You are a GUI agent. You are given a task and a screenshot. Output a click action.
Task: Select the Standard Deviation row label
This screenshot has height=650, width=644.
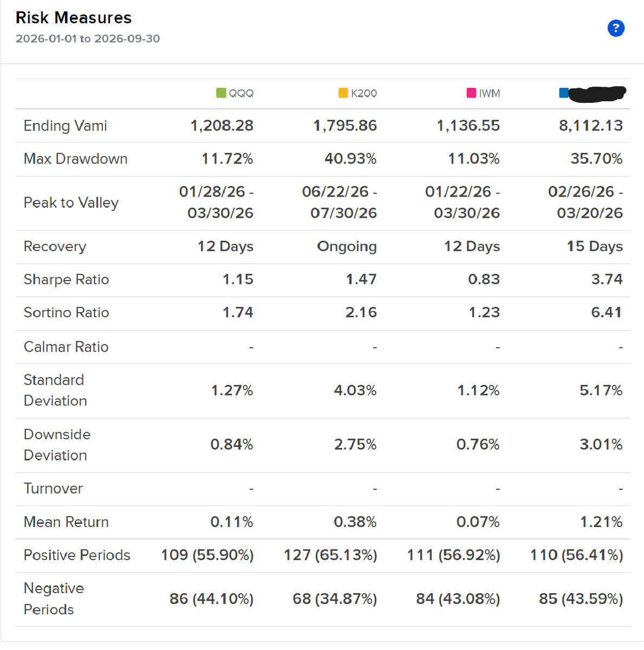click(x=55, y=390)
